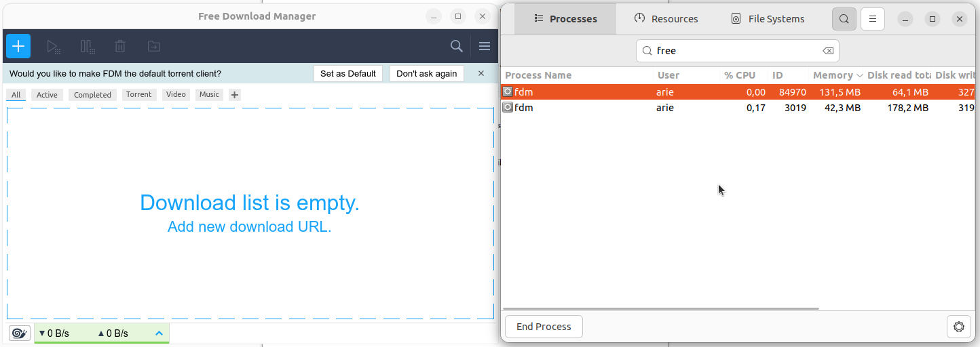This screenshot has width=980, height=347.
Task: Click the horizontal scrollbar in process list
Action: coord(661,308)
